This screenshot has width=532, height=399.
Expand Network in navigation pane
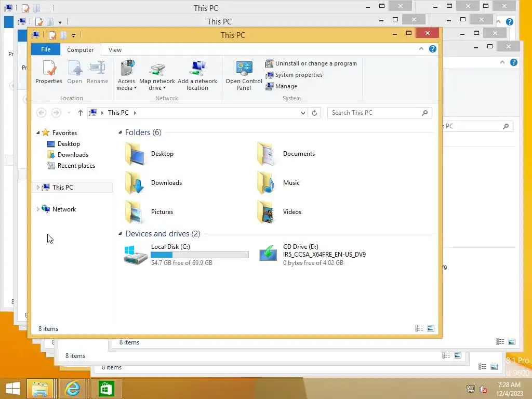pos(38,209)
